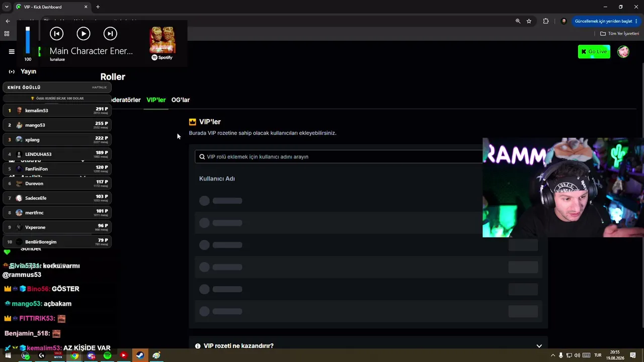The height and width of the screenshot is (362, 644).
Task: Focus the VIP username search field
Action: [x=339, y=157]
